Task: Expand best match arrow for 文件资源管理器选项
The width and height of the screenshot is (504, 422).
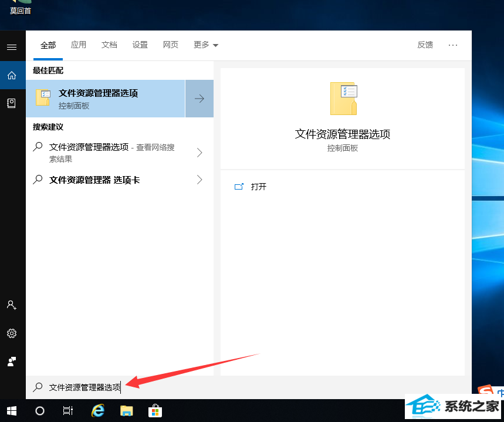Action: pos(199,99)
